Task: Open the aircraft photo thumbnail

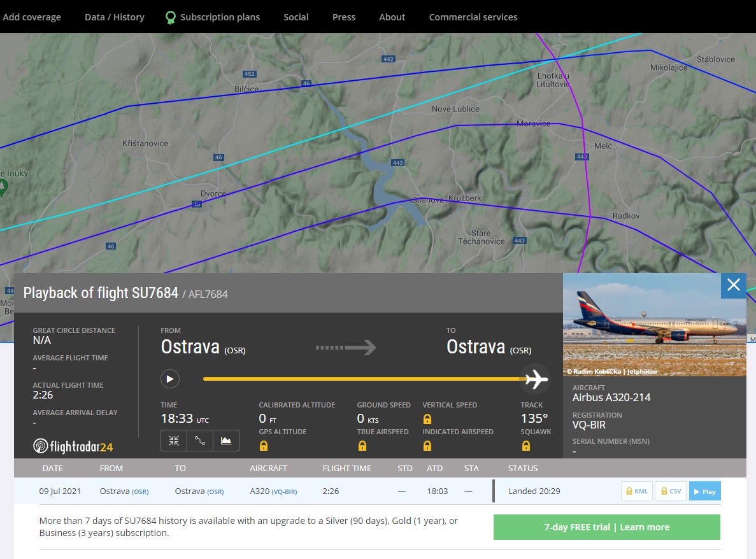Action: 654,324
